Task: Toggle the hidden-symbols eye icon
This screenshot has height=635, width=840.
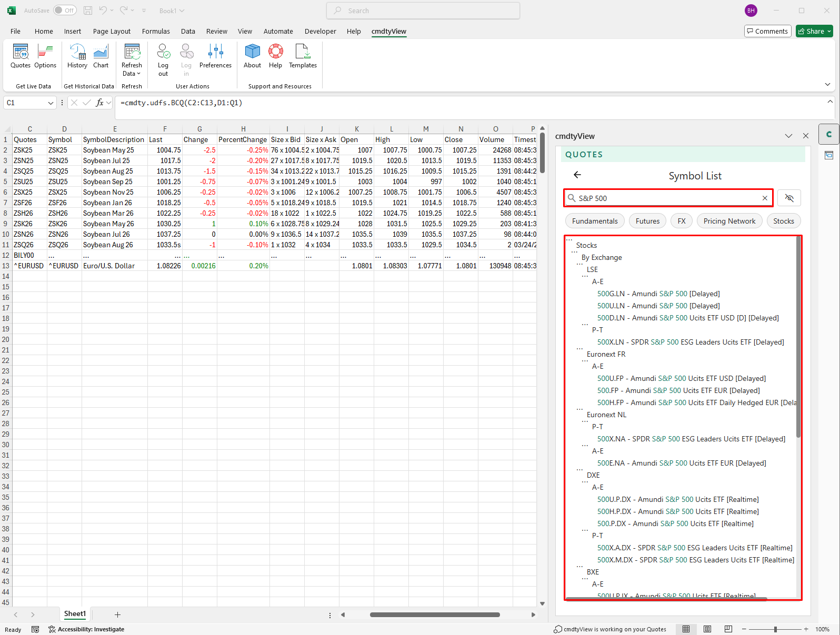Action: click(x=789, y=198)
